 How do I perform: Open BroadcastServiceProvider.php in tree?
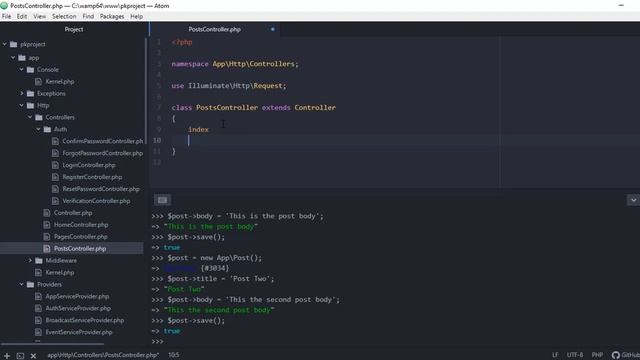pyautogui.click(x=84, y=320)
